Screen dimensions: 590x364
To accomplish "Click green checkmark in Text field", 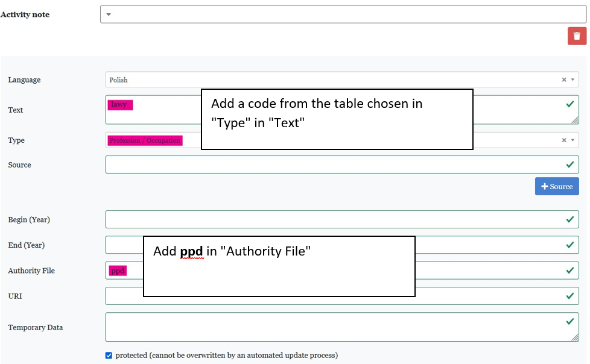I will tap(570, 104).
